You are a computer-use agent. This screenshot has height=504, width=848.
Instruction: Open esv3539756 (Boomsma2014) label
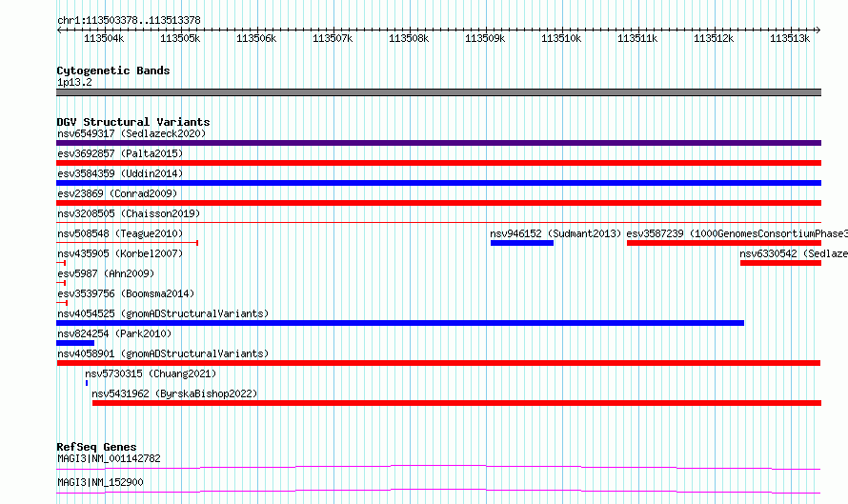coord(126,293)
